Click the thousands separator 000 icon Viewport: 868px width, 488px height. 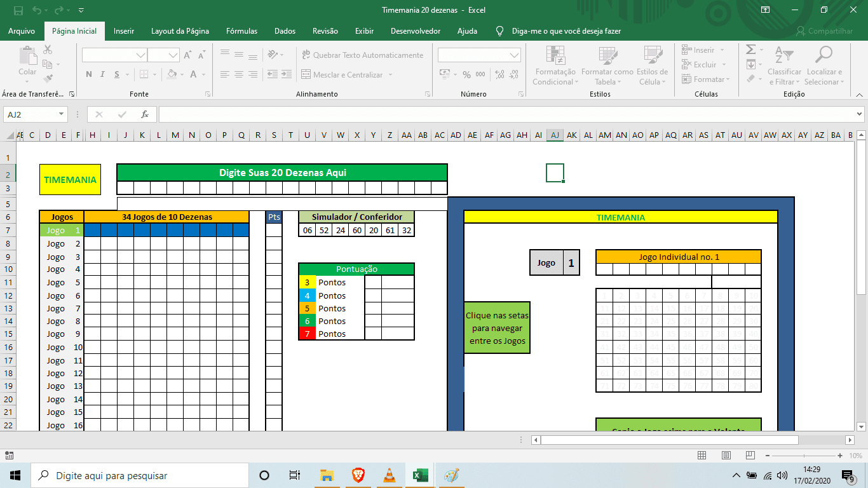click(x=480, y=74)
